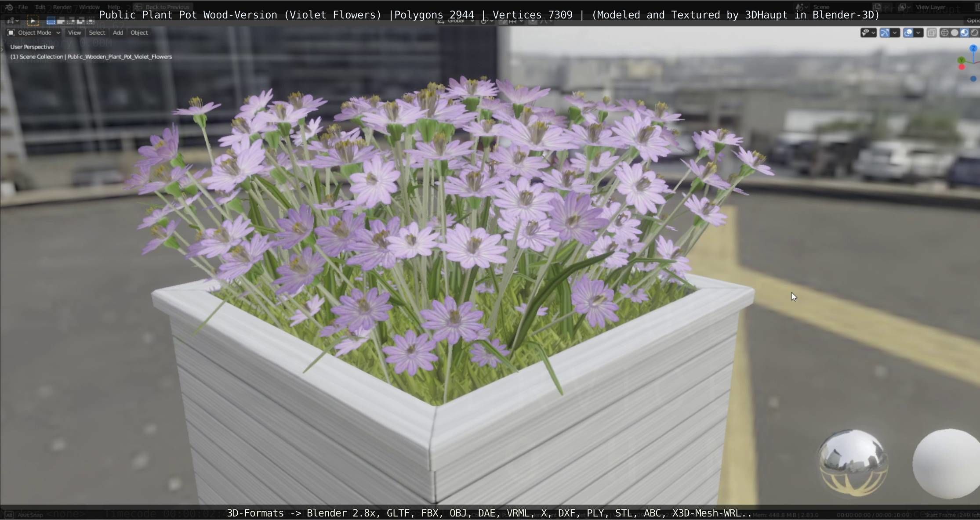Choose the Set new selection mode icon
Image resolution: width=980 pixels, height=520 pixels.
[51, 21]
